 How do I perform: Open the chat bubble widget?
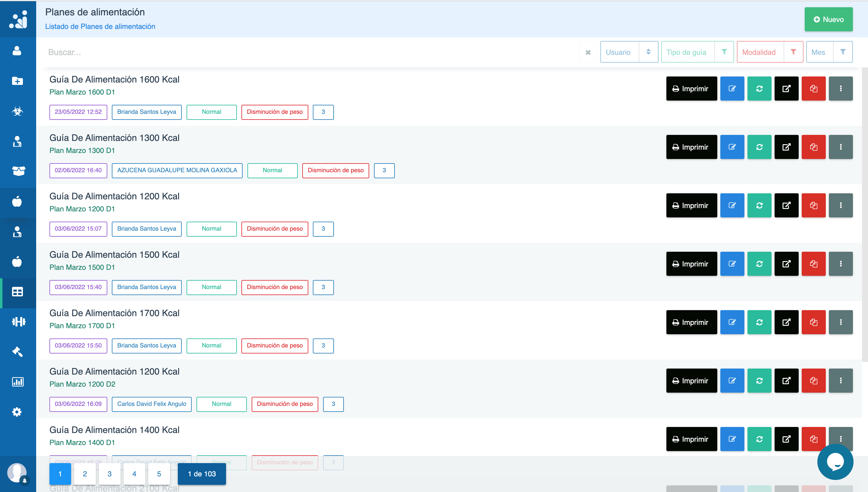(x=835, y=462)
